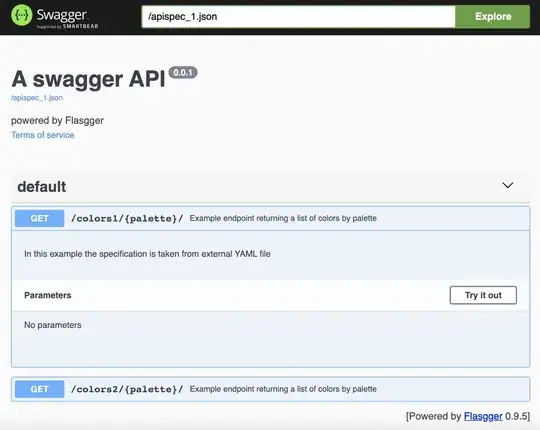Click the Parameters heading

pyautogui.click(x=48, y=295)
